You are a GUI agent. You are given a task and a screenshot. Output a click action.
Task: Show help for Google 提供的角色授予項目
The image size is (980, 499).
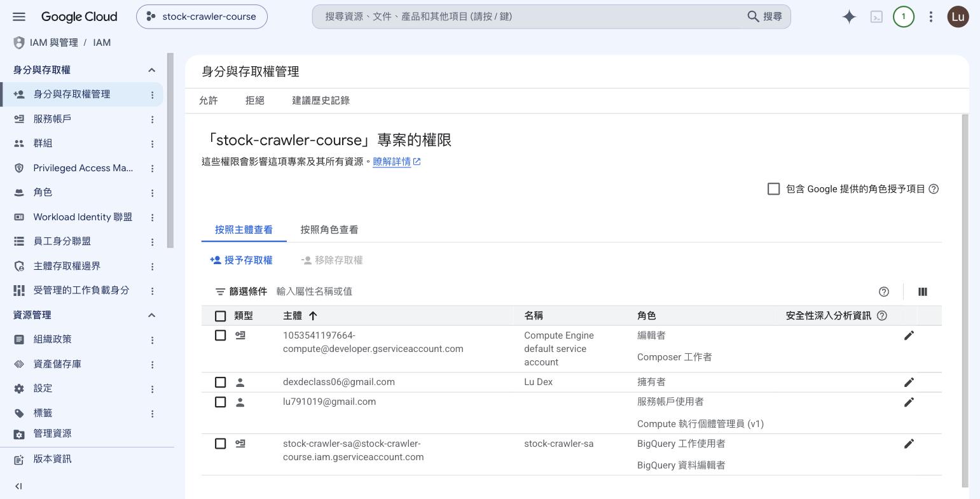coord(934,189)
